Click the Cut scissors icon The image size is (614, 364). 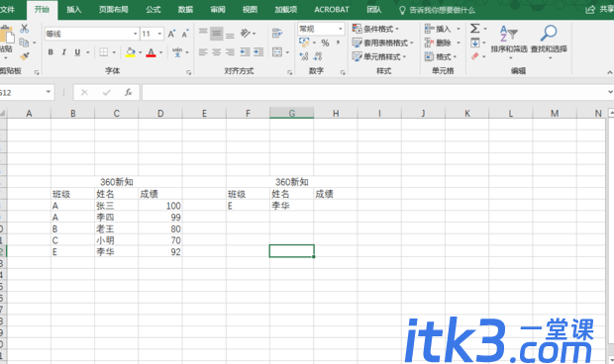(25, 29)
